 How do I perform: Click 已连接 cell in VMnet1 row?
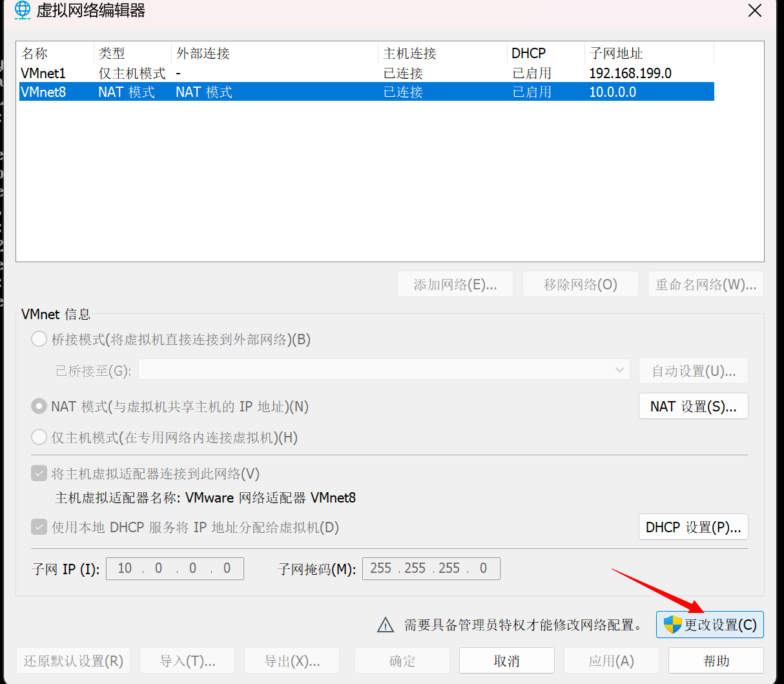[x=403, y=73]
